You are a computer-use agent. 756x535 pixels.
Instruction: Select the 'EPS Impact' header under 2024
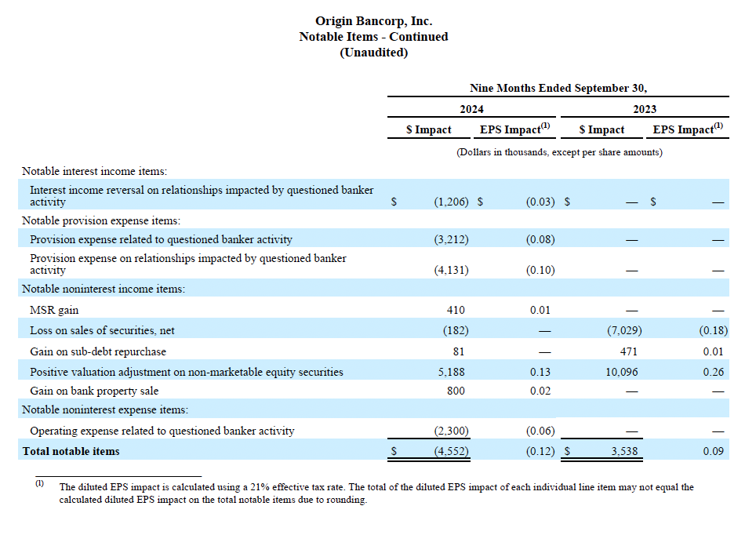pos(514,129)
